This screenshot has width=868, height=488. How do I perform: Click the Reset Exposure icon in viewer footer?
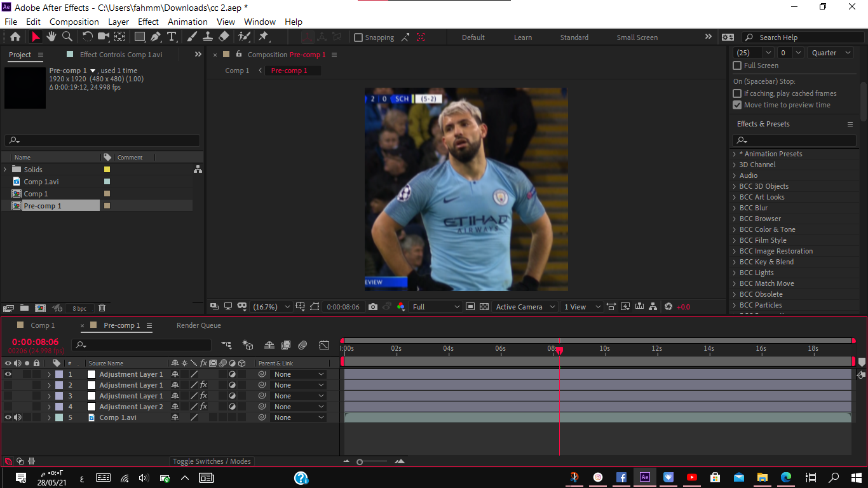coord(668,307)
